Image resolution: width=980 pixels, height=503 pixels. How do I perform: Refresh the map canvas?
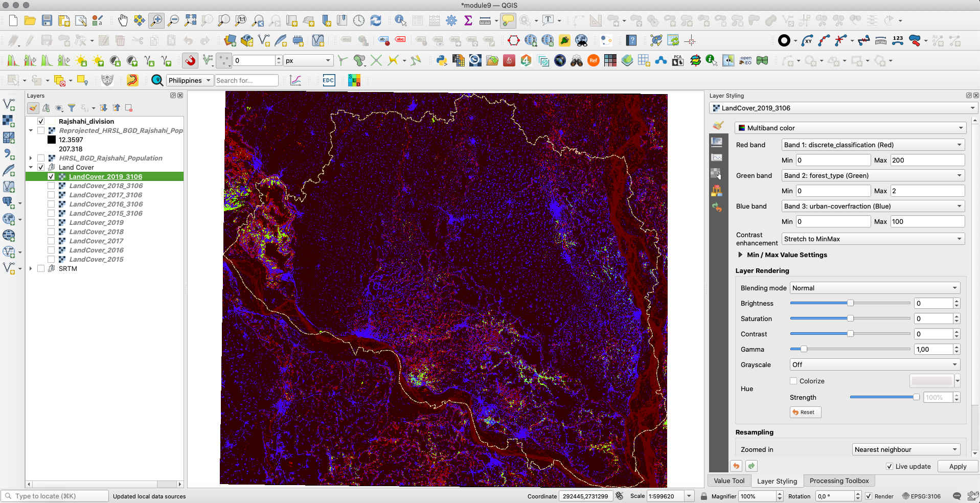coord(376,20)
